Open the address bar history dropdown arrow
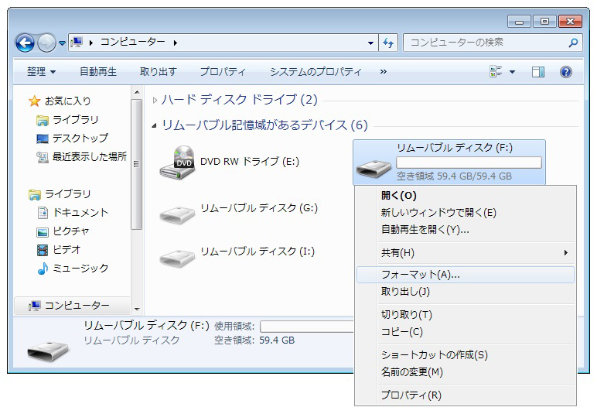 [x=370, y=43]
